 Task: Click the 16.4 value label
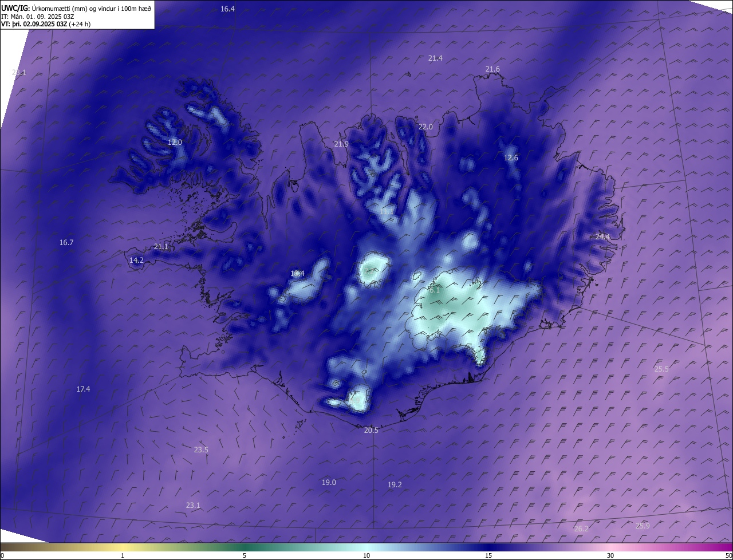click(x=227, y=9)
